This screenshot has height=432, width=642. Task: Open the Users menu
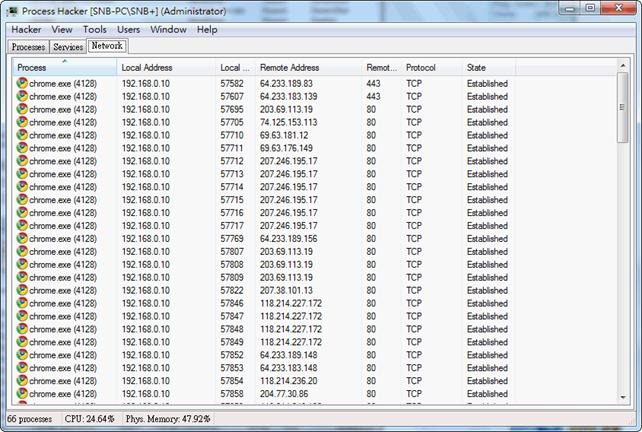129,30
